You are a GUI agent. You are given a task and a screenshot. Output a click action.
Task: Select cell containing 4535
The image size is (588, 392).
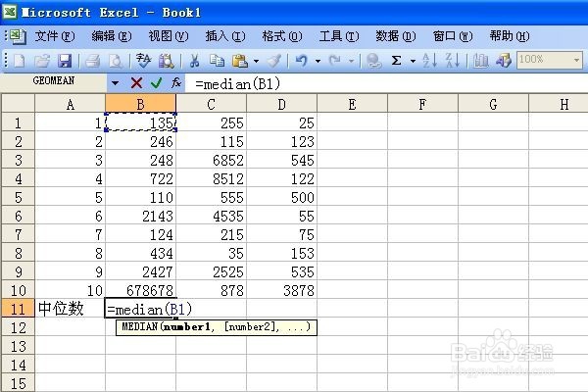[x=211, y=216]
